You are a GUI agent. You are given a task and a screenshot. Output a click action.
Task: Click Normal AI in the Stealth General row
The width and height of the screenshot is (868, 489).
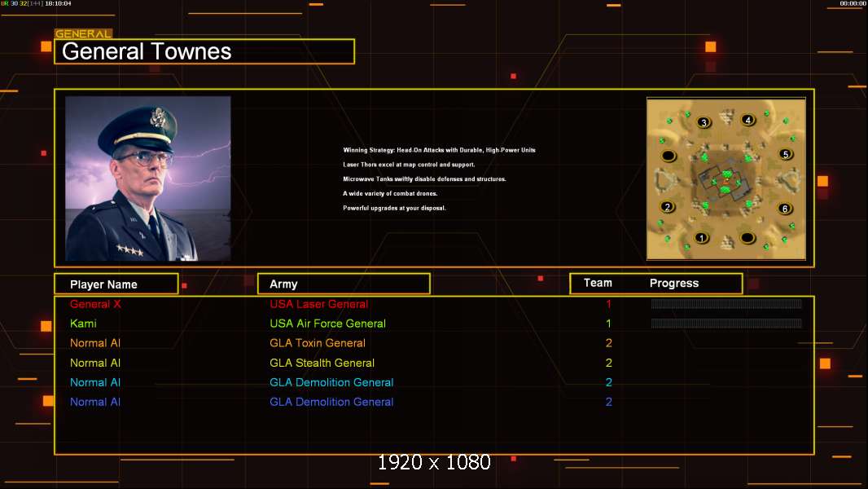tap(95, 363)
